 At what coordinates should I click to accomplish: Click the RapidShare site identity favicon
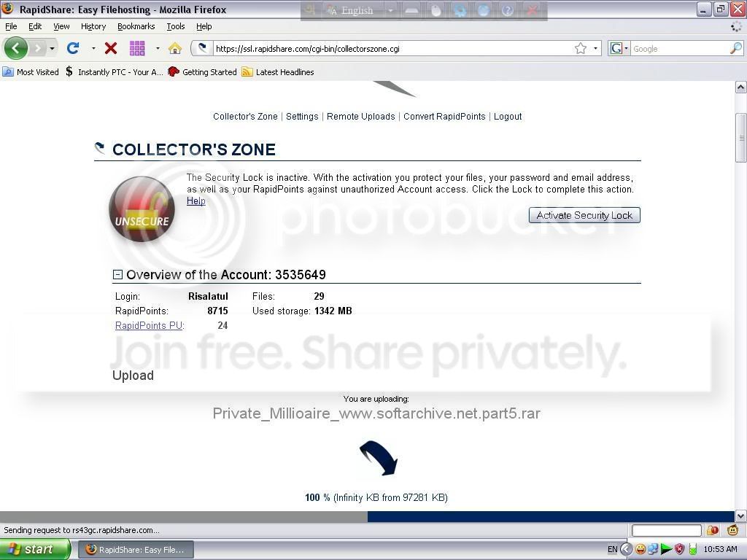click(x=203, y=48)
